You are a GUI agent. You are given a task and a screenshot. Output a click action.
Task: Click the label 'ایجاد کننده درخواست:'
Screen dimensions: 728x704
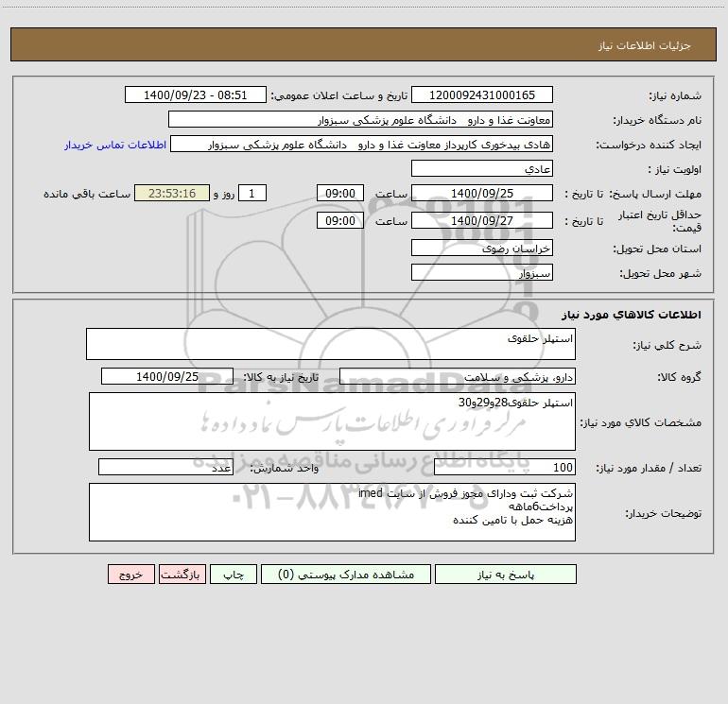650,146
